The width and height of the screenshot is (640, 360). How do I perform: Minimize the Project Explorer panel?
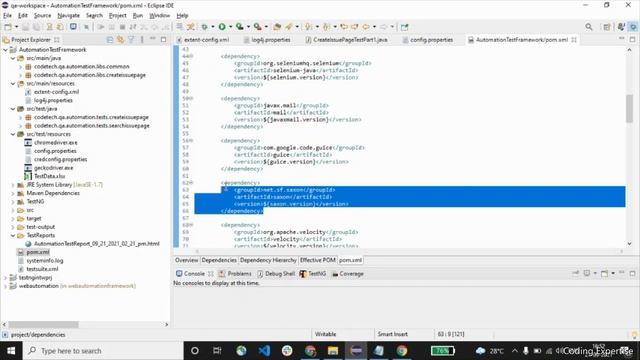point(153,39)
